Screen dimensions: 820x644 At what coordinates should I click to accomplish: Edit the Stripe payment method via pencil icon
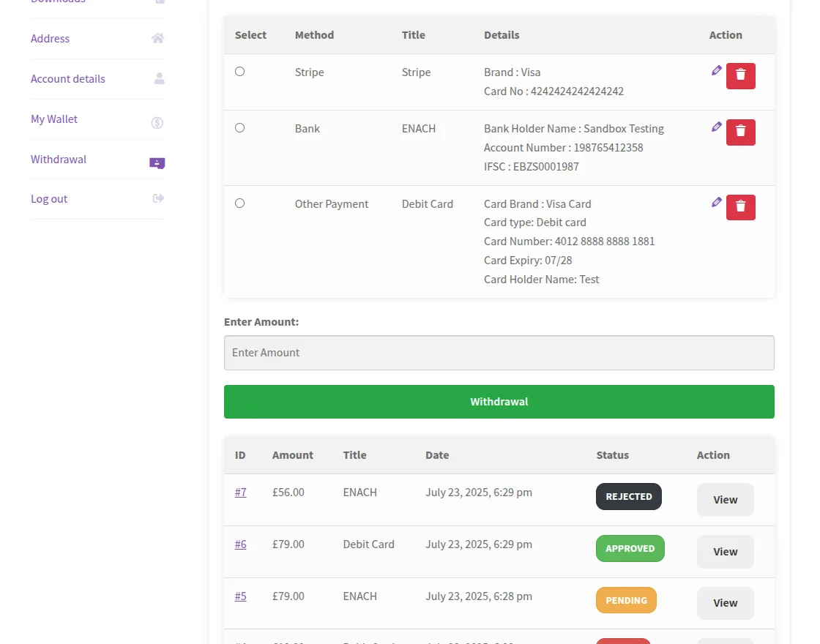716,70
